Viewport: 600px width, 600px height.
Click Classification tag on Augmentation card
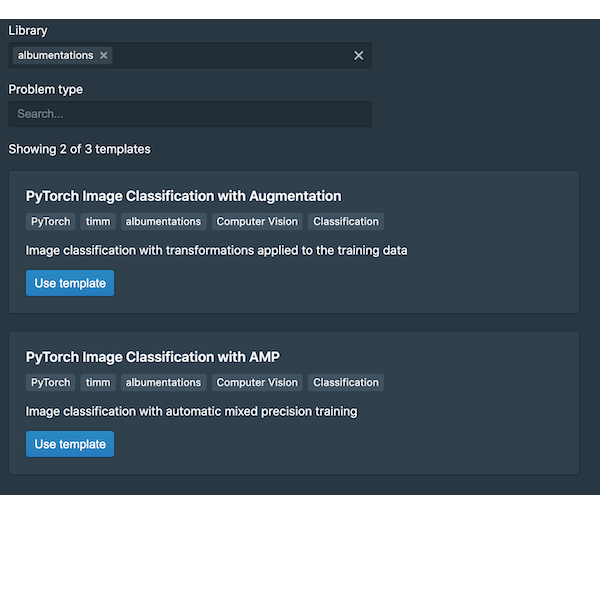[x=346, y=222]
